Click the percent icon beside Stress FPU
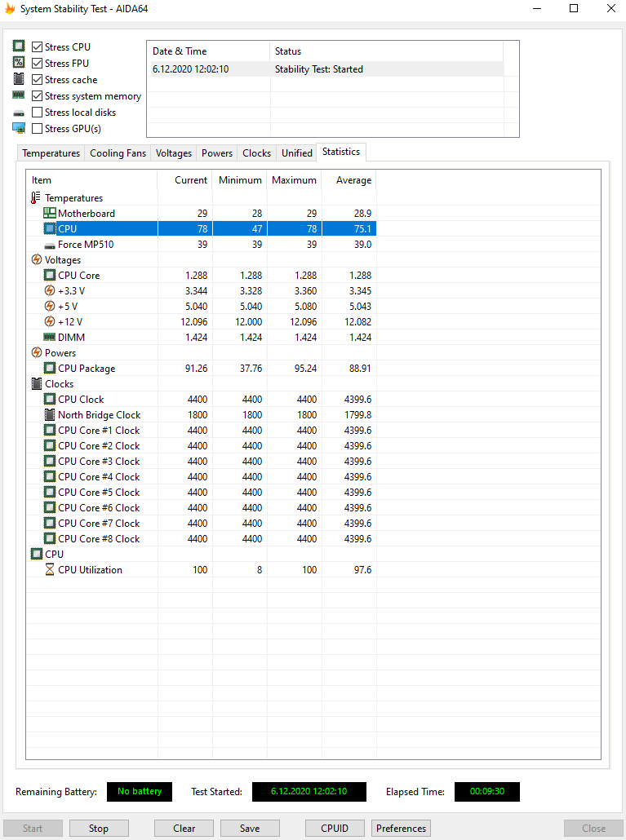 tap(19, 63)
